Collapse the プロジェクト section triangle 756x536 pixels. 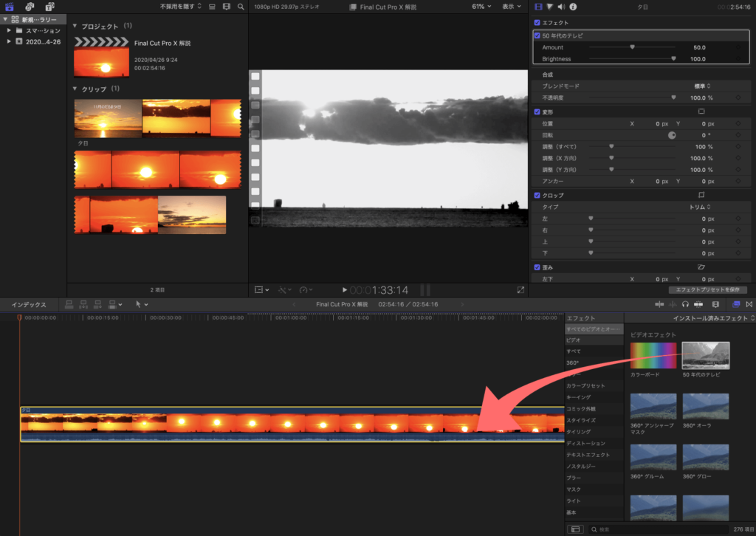pos(75,26)
